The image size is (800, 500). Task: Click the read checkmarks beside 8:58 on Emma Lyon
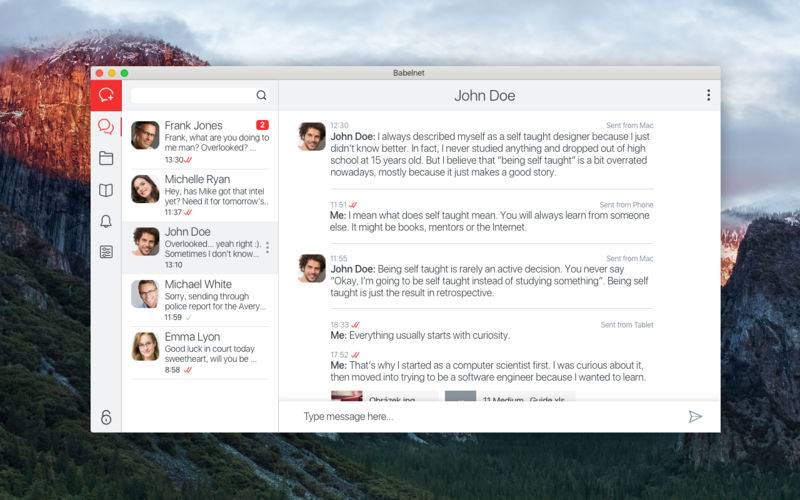pos(188,370)
